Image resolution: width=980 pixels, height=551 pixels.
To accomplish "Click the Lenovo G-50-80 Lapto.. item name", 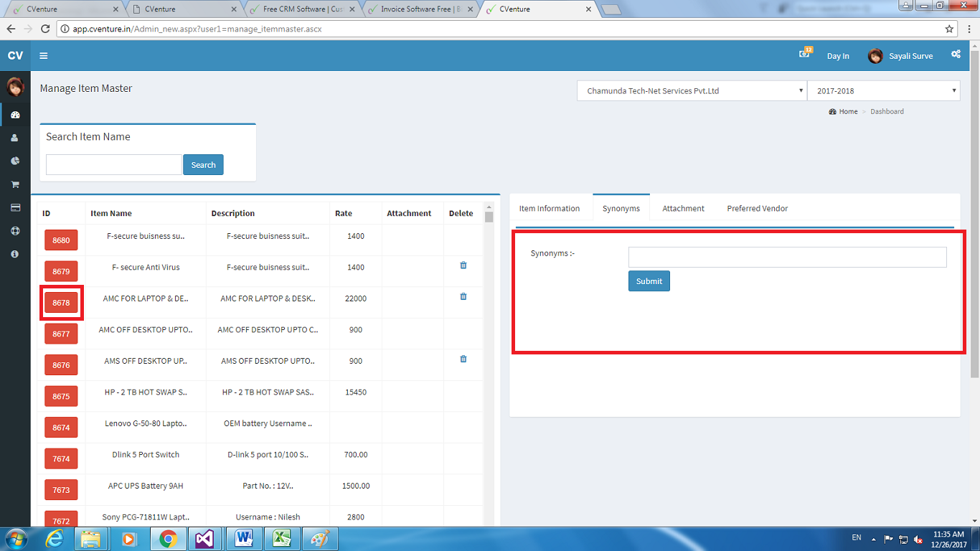I will 146,423.
